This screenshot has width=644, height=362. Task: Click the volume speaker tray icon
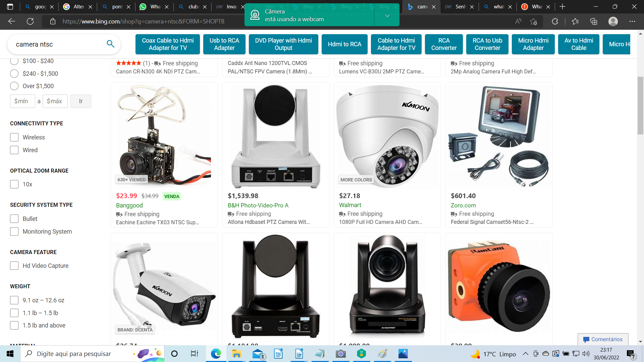click(x=586, y=354)
